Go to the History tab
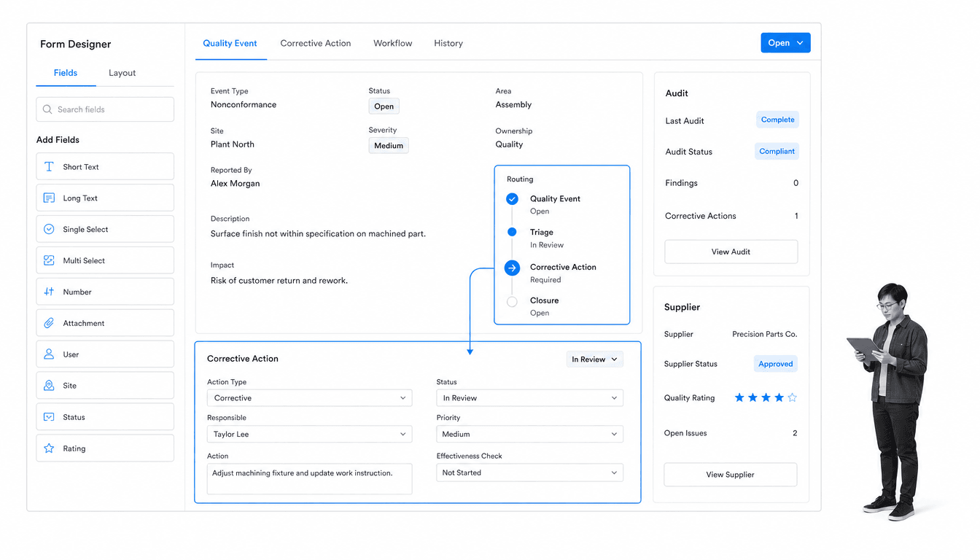 [448, 43]
